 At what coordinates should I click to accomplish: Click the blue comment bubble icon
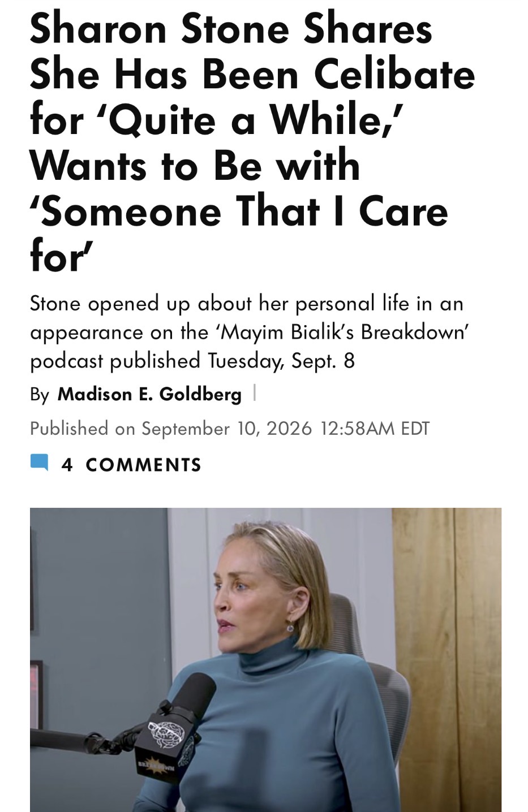click(39, 463)
